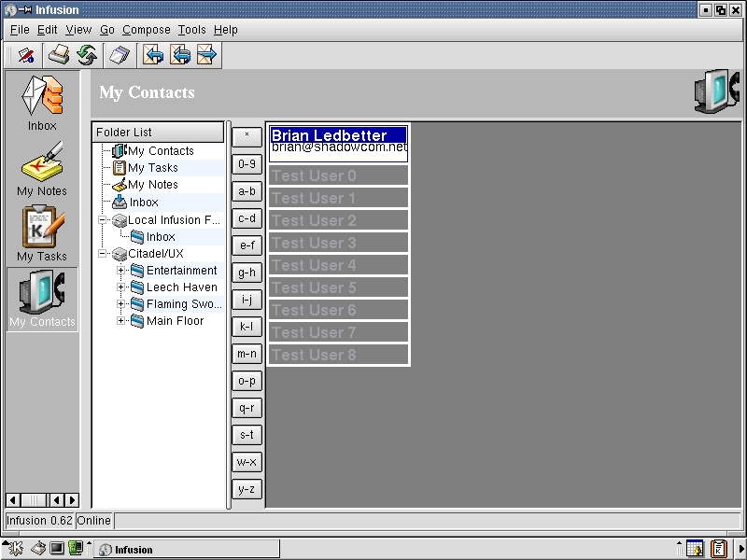Open My Tasks shortcut in sidebar

[x=42, y=234]
